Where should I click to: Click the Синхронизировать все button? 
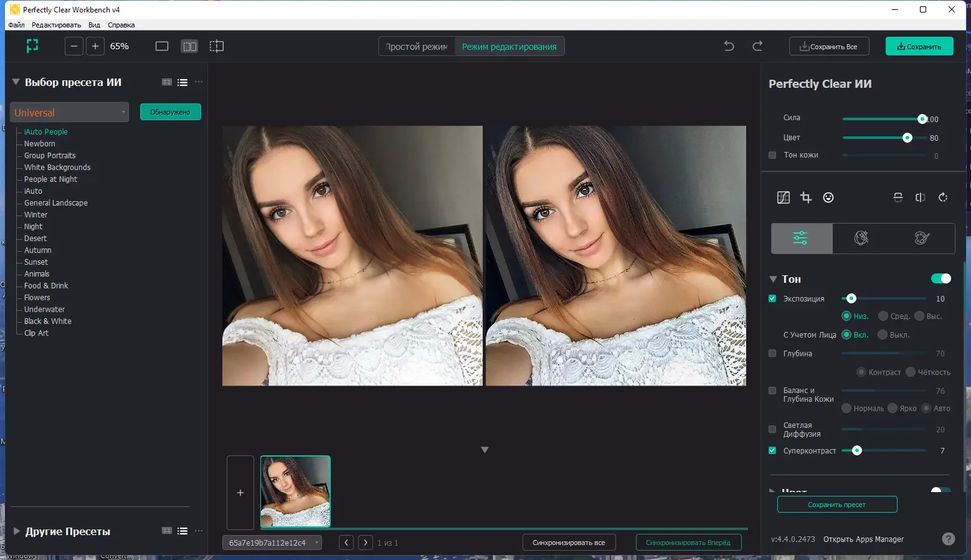[569, 542]
